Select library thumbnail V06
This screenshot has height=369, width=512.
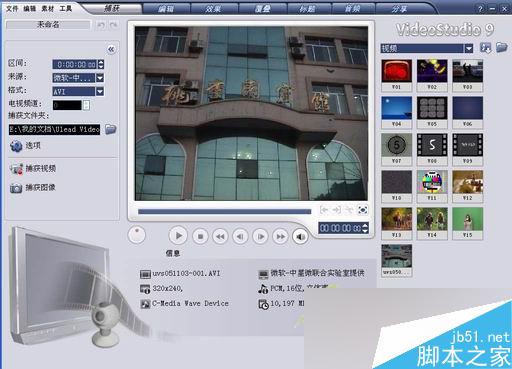coord(468,112)
